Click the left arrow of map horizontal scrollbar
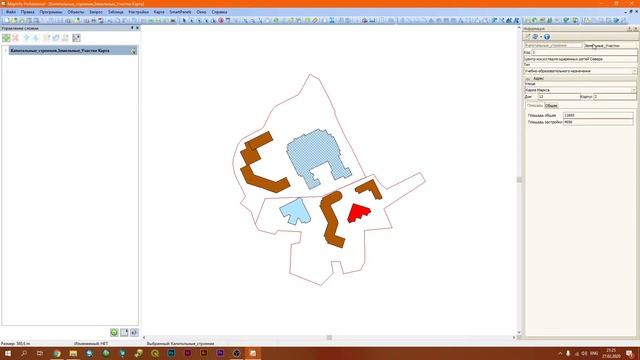Screen dimensions: 640x360 [x=144, y=338]
